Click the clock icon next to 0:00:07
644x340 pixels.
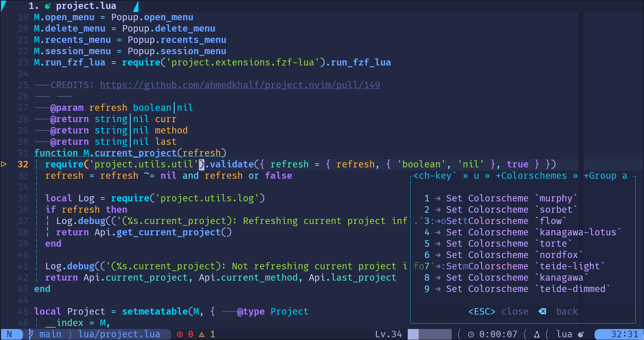471,334
